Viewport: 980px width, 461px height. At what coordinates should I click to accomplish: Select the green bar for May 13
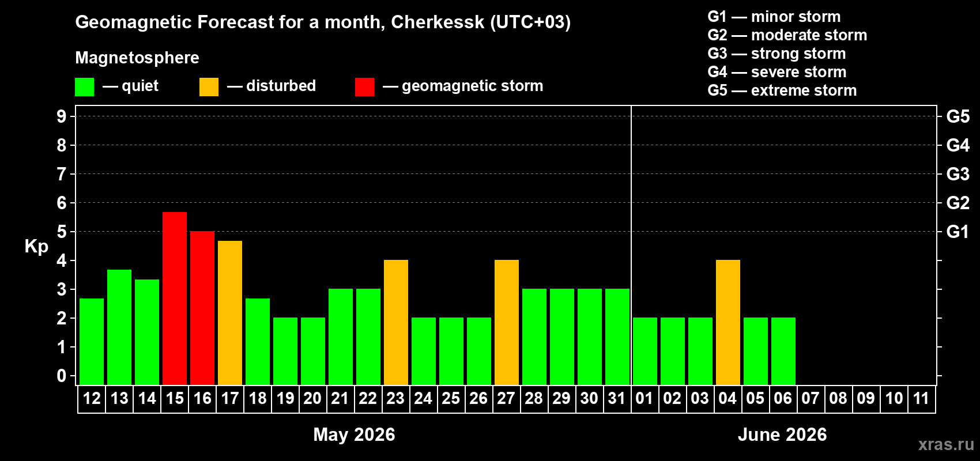tap(119, 327)
